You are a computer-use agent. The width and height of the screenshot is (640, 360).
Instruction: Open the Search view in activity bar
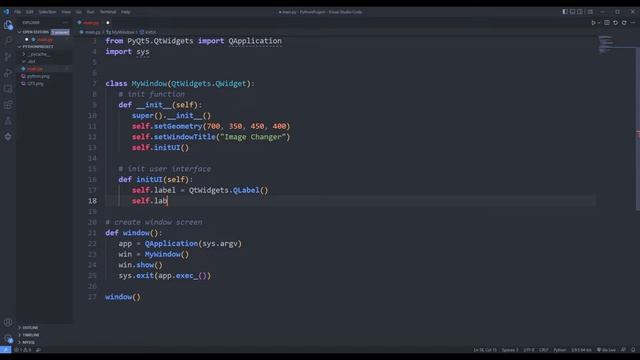tap(8, 40)
